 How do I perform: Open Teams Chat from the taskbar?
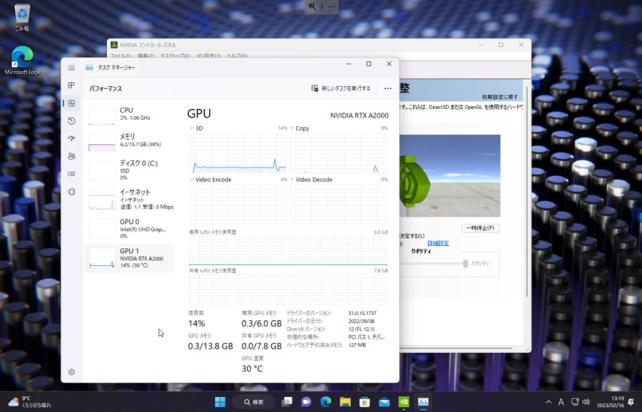pyautogui.click(x=306, y=402)
